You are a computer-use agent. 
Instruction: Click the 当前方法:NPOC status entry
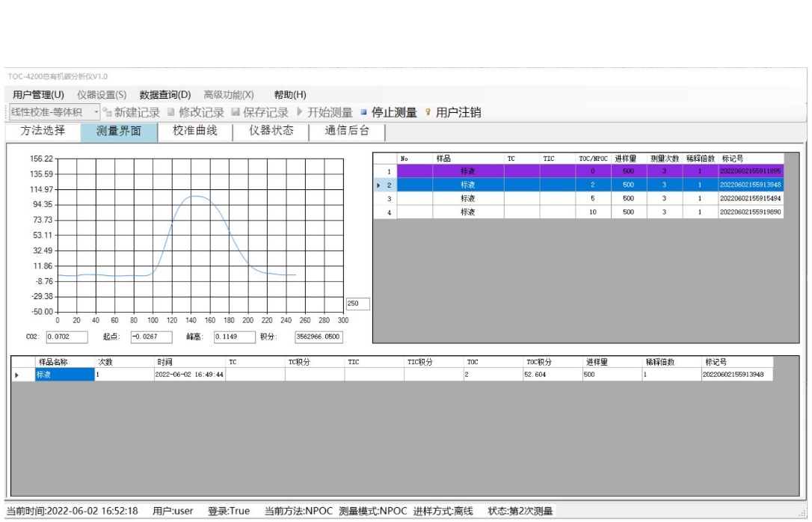(x=298, y=512)
